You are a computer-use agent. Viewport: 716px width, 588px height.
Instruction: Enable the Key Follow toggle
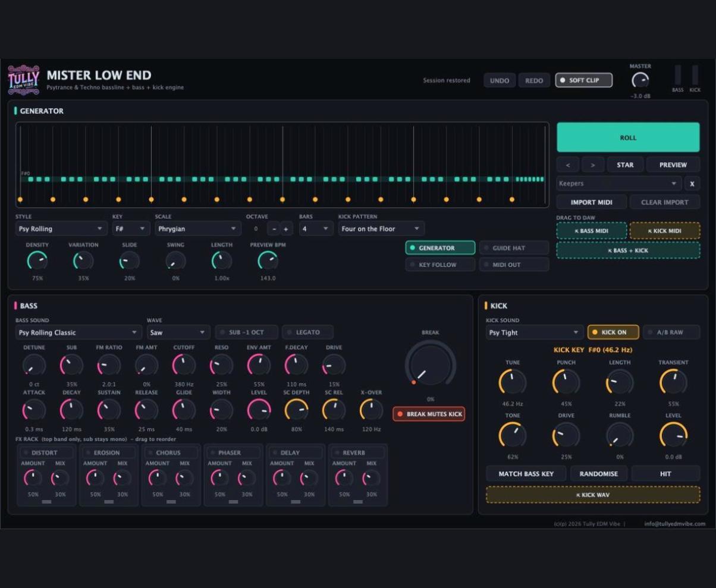pyautogui.click(x=440, y=265)
